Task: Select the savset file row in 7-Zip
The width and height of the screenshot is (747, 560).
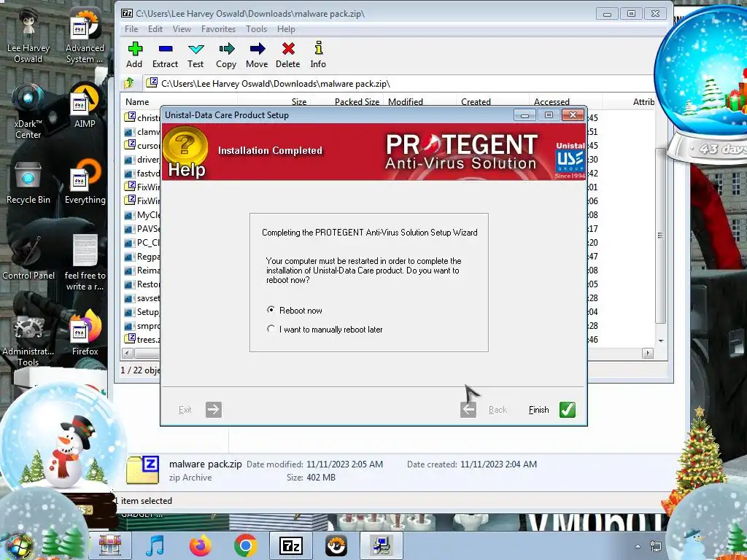Action: tap(142, 298)
